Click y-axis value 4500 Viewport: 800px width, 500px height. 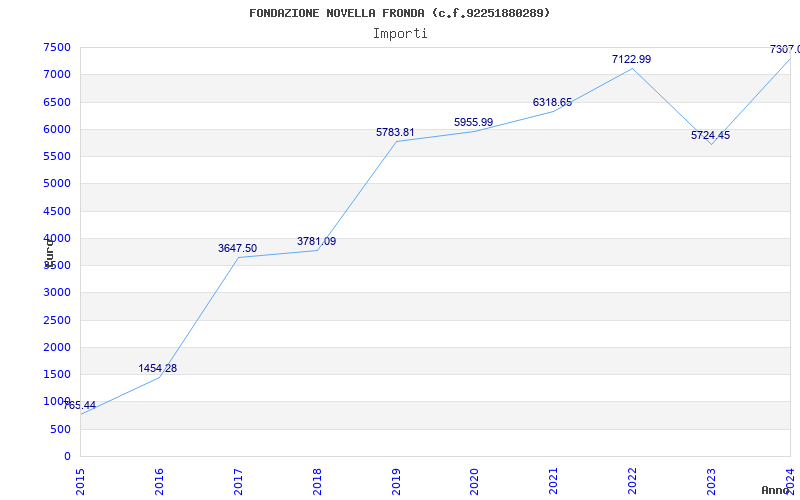(x=57, y=211)
